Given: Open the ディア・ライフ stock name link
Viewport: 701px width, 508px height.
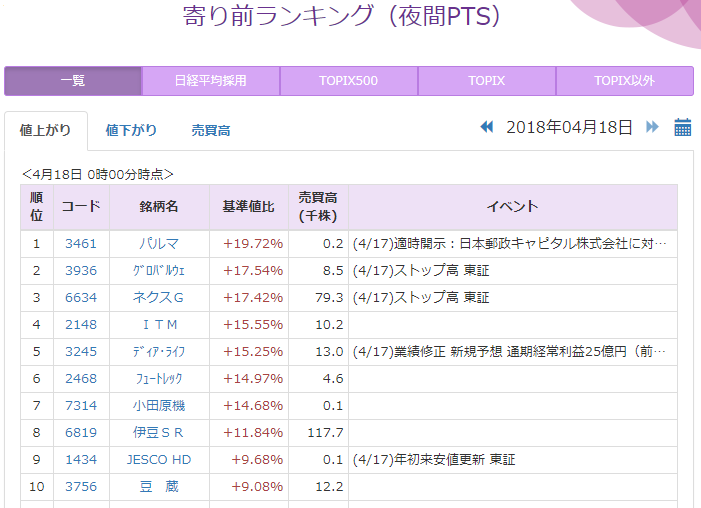Looking at the screenshot, I should [159, 351].
